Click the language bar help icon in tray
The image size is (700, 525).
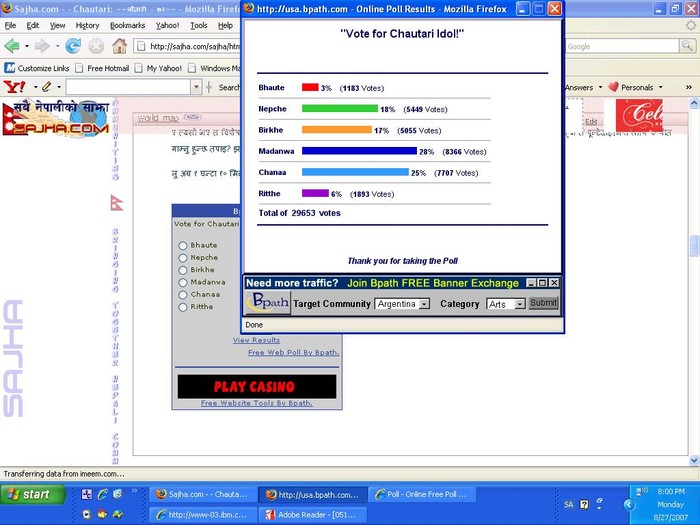[584, 504]
